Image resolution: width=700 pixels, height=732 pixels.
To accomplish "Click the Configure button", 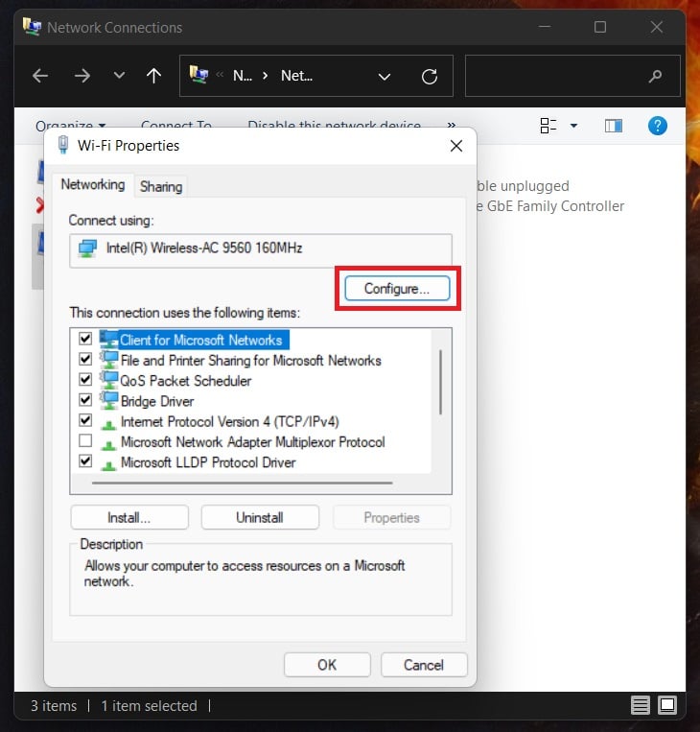I will [397, 289].
